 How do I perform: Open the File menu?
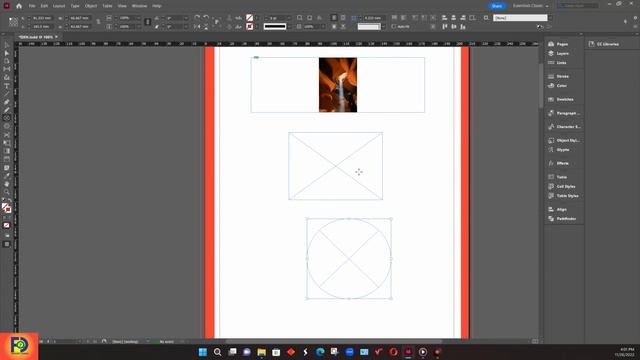(32, 6)
